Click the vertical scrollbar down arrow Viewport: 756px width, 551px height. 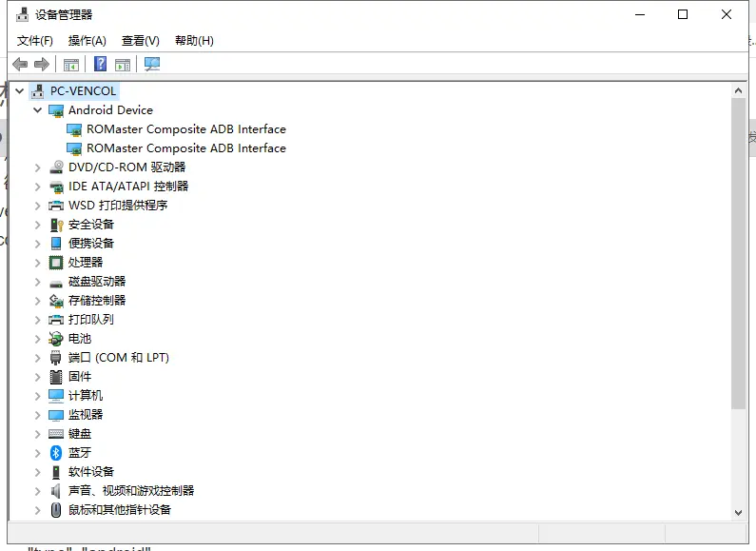coord(738,512)
